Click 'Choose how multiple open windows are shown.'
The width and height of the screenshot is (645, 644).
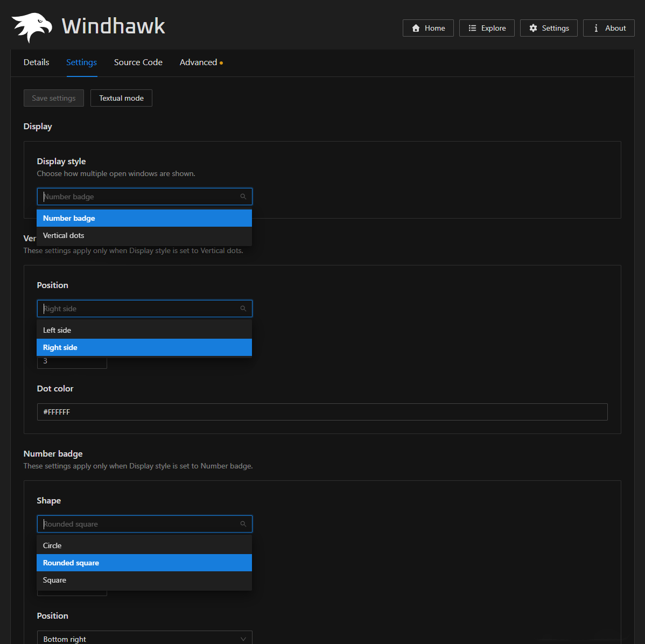[116, 173]
